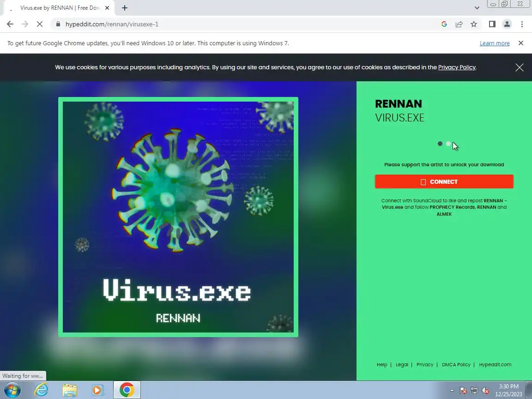Open the Action Center flag icon
532x399 pixels.
click(x=463, y=391)
